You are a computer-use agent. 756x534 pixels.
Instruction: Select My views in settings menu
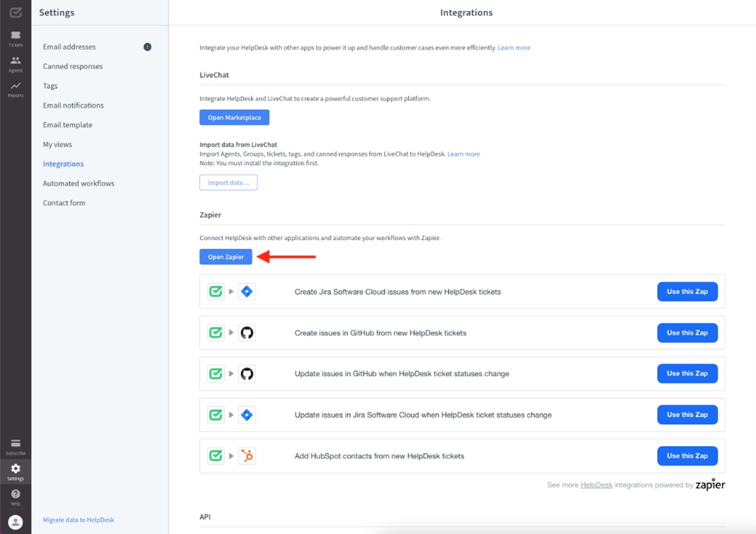pos(57,144)
